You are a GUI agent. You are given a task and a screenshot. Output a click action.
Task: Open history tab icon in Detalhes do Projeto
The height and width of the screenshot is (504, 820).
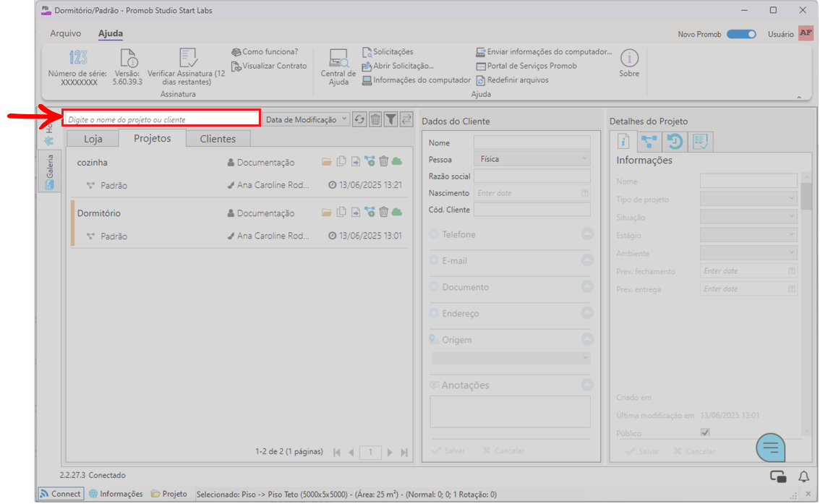[675, 142]
